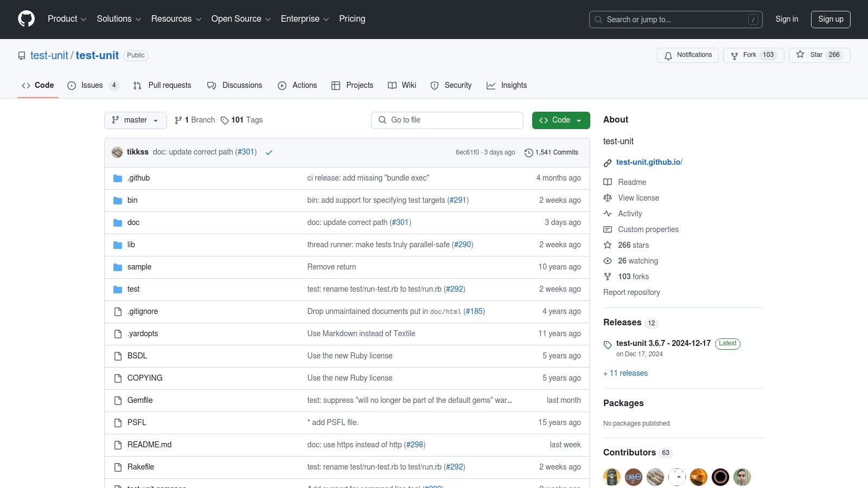Click the Rakefile file icon
Viewport: 868px width, 488px height.
coord(118,467)
